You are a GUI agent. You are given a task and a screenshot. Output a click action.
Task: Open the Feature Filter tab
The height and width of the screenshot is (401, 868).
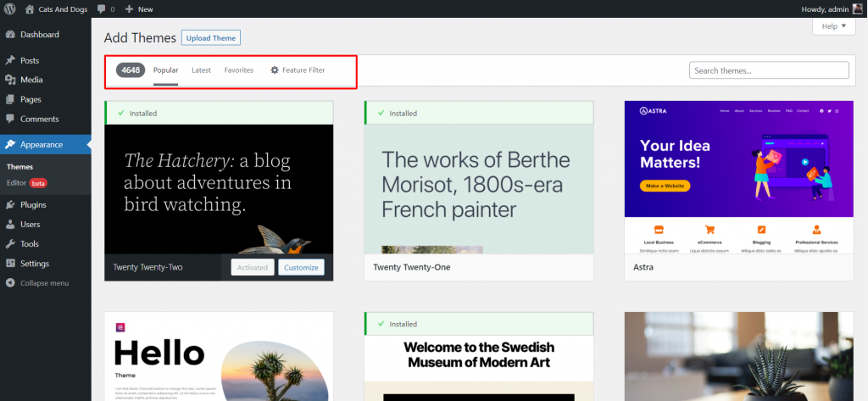pos(298,70)
